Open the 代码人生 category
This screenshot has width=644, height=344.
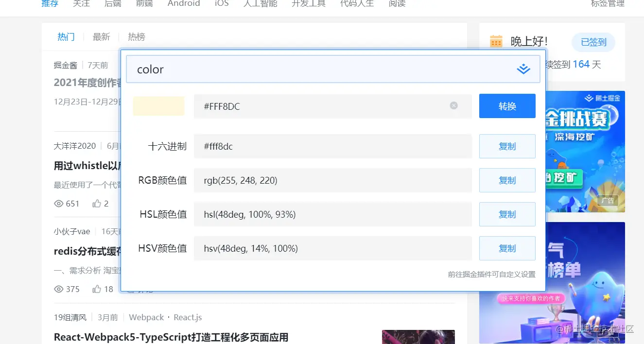point(357,3)
